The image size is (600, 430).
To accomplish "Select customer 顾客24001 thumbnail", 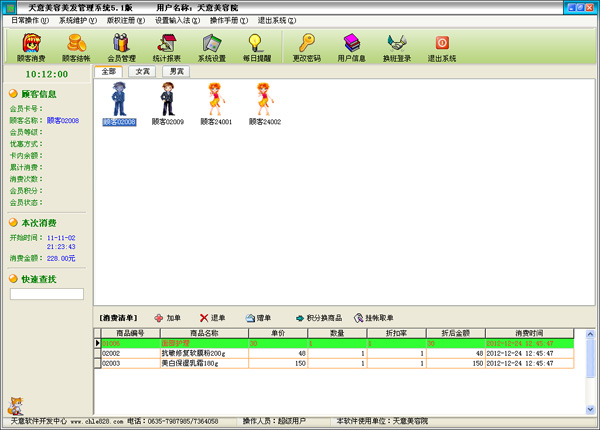I will click(x=216, y=105).
